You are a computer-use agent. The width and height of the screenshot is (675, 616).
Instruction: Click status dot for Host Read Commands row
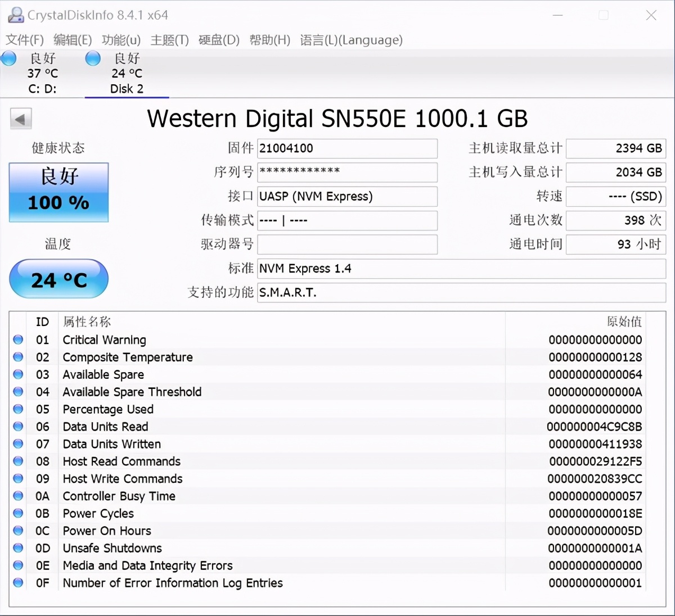click(18, 461)
